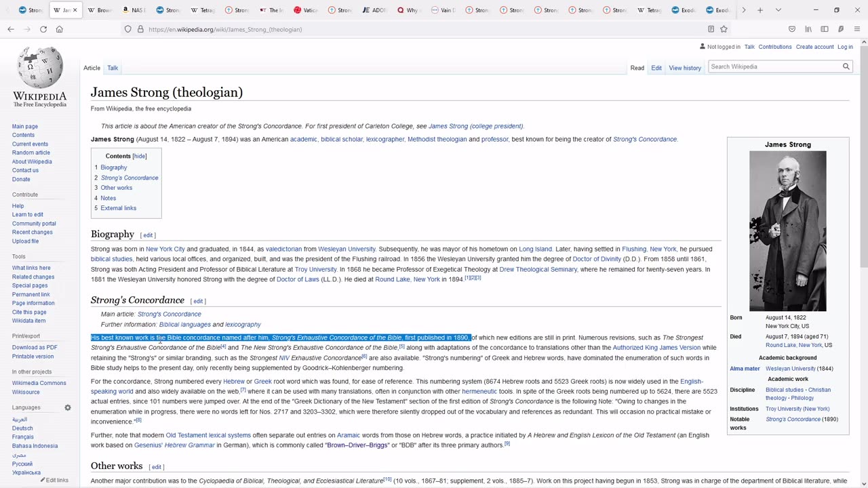Open the Talk page tab
Viewport: 868px width, 488px height.
(113, 68)
